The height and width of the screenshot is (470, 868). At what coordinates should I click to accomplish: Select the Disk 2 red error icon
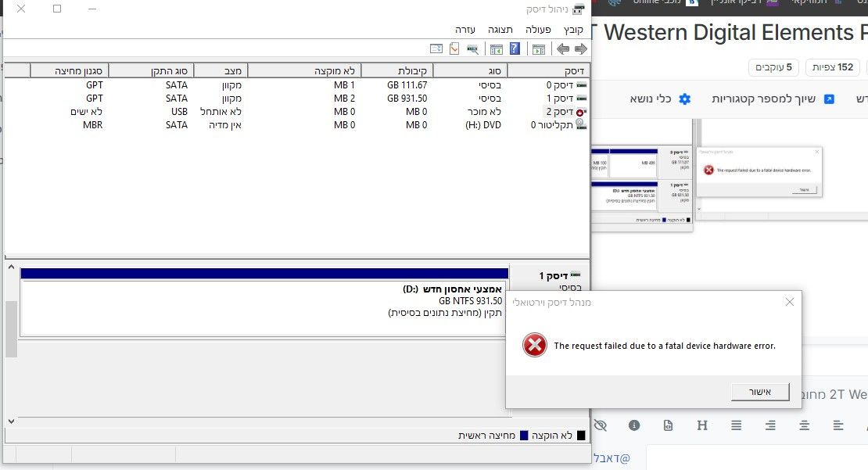click(x=581, y=112)
